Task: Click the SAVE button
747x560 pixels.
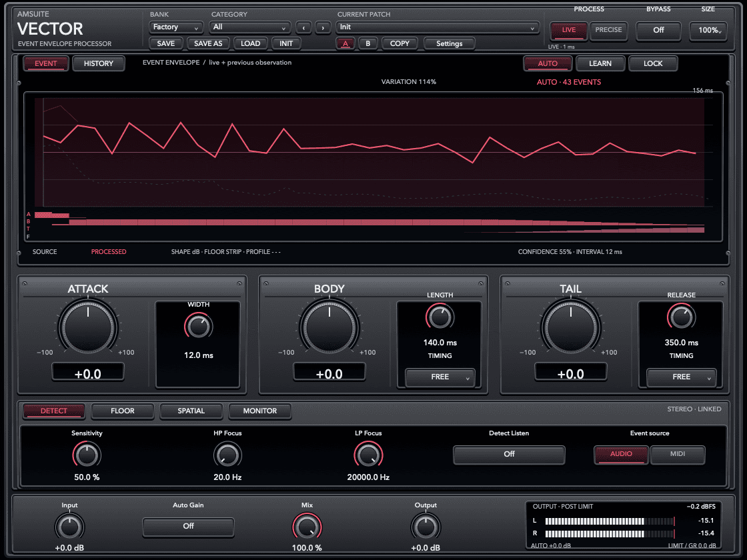Action: pos(166,44)
